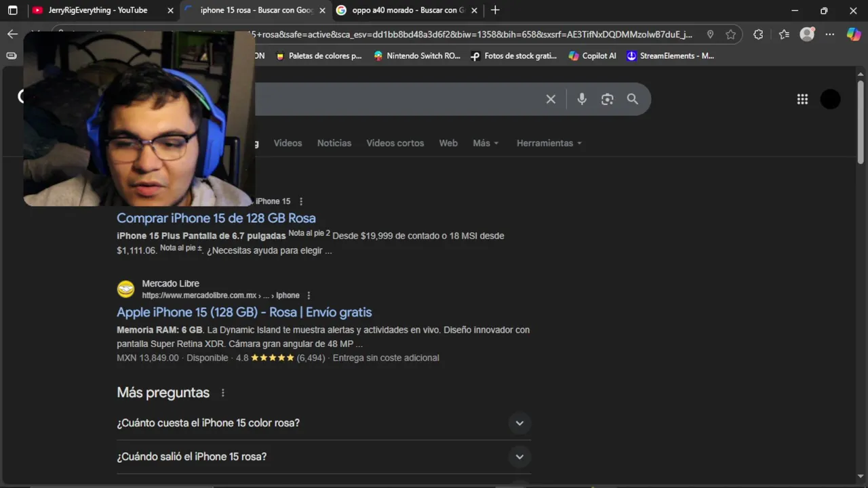Open StreamElements bookmark
Screen dimensions: 868x488
coord(670,56)
